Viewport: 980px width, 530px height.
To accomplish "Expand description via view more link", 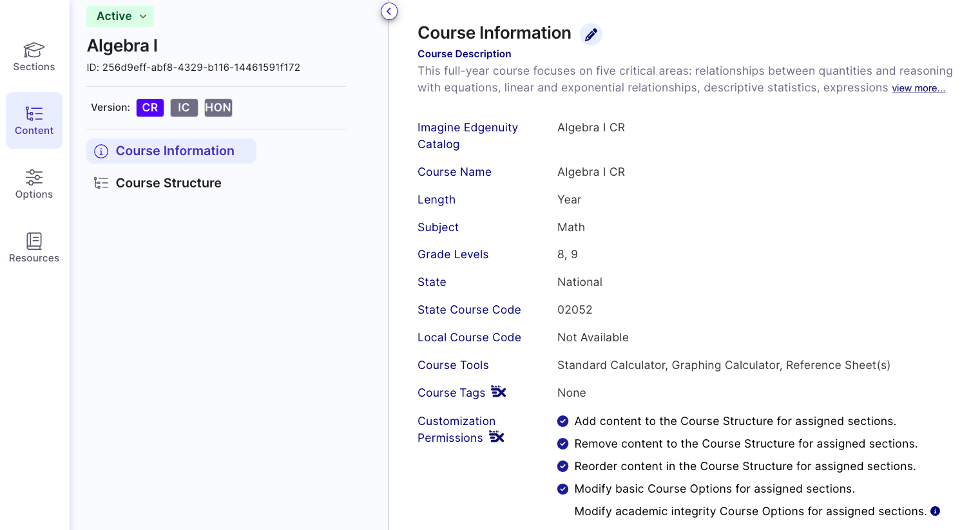I will click(x=918, y=88).
